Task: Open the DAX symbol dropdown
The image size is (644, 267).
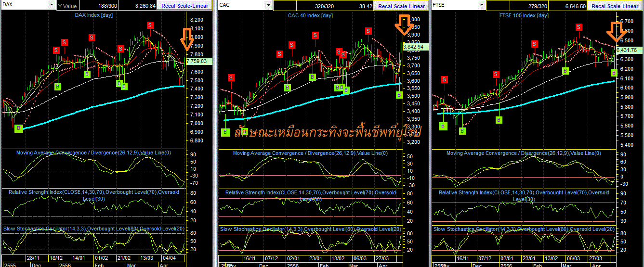Action: coord(52,4)
